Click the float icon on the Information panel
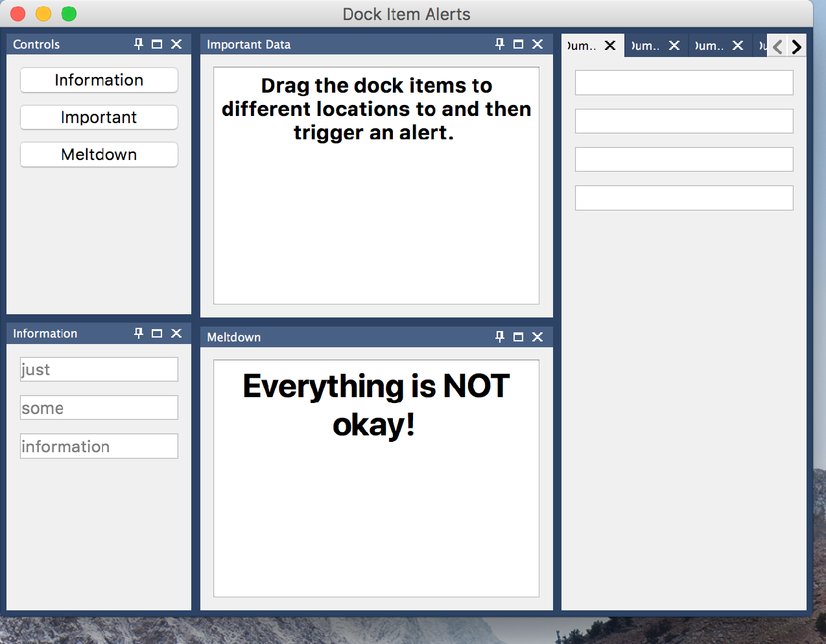The width and height of the screenshot is (826, 644). click(156, 333)
